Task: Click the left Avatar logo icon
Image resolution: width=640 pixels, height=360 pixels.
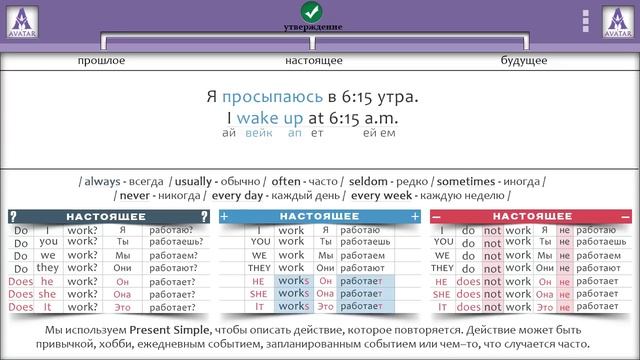Action: 22,22
